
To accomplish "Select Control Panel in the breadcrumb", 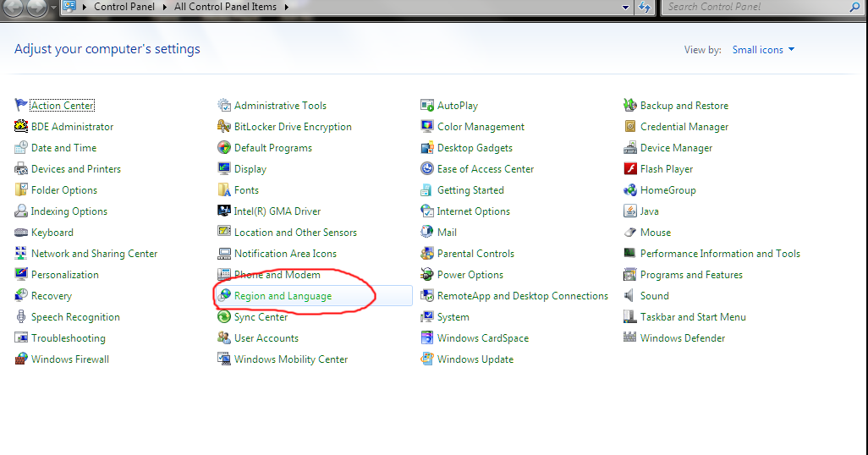I will 124,7.
